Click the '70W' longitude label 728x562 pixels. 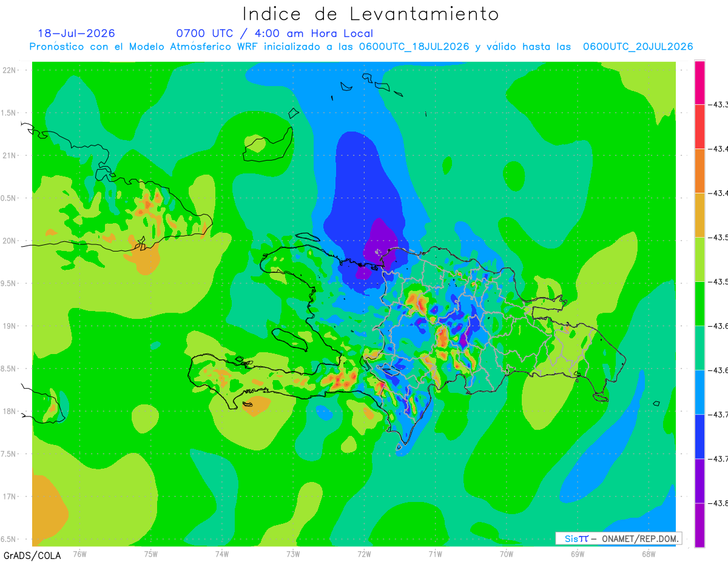(x=507, y=554)
